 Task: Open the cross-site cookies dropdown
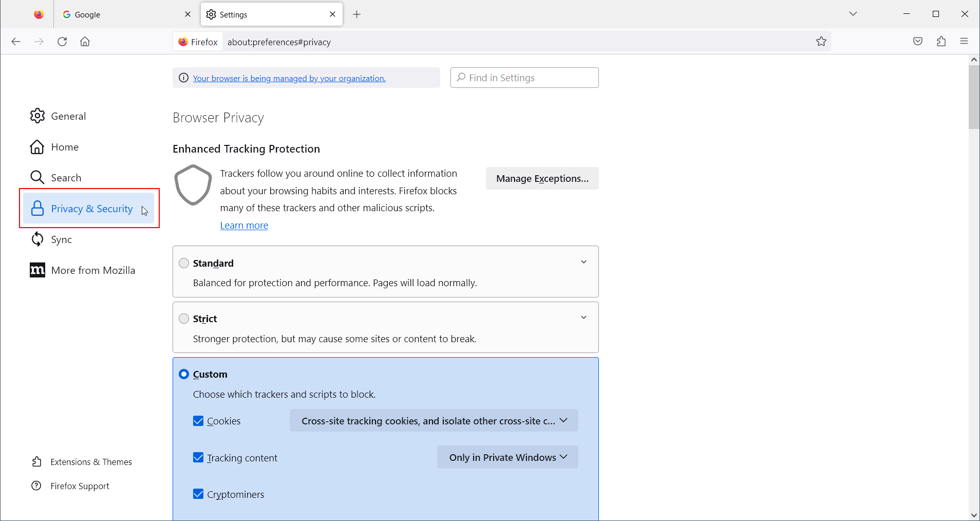433,420
